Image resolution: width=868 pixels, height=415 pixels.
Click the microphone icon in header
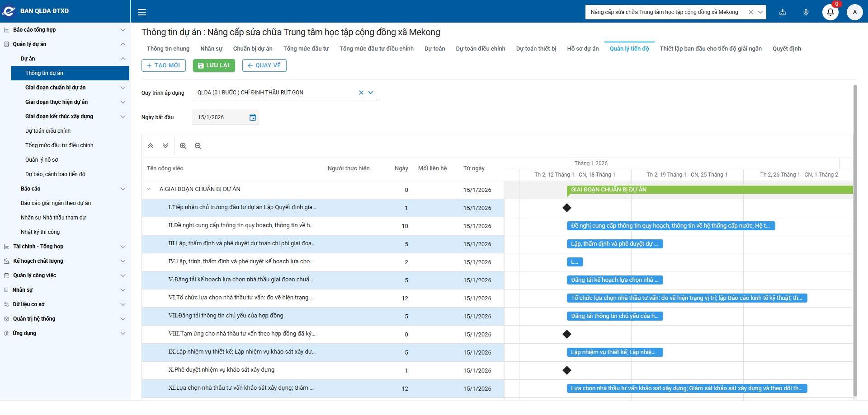(806, 12)
